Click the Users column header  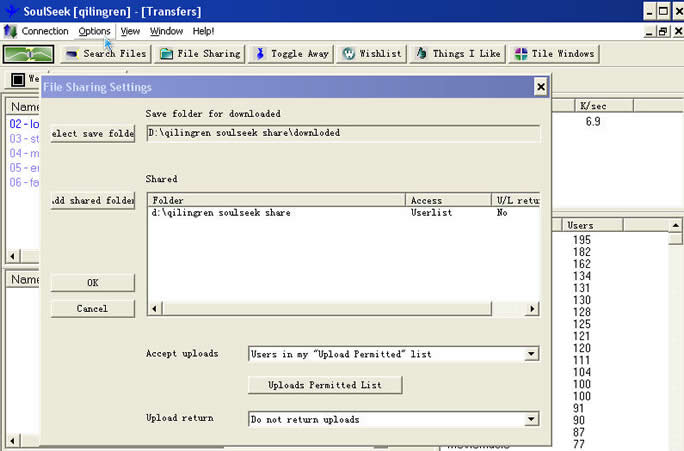tap(592, 225)
